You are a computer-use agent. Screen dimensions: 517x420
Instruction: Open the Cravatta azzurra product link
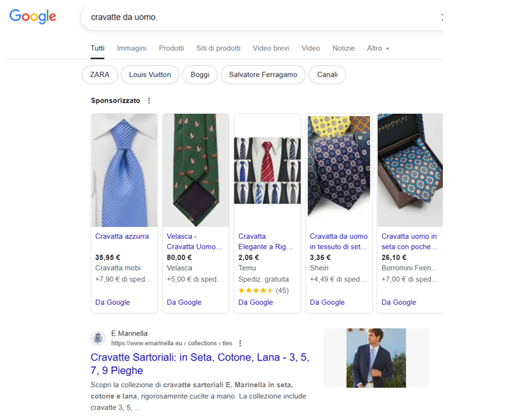point(122,236)
